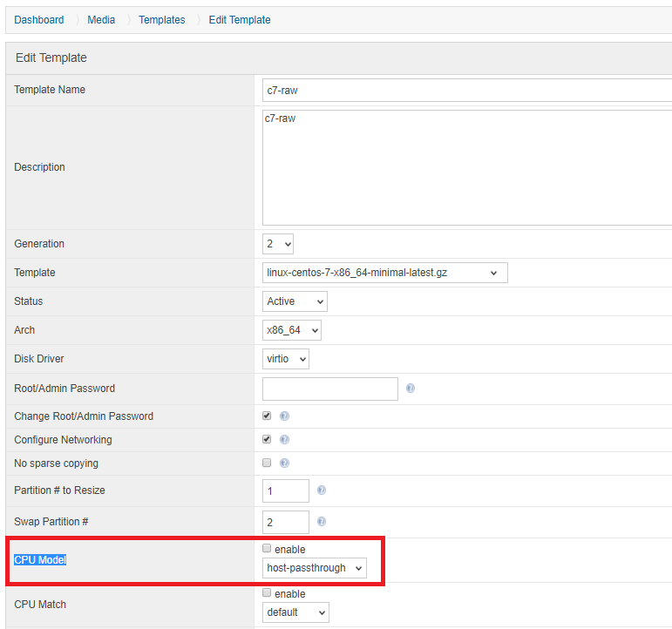The image size is (672, 629).
Task: Click help icon beside No sparse copying
Action: (x=284, y=463)
